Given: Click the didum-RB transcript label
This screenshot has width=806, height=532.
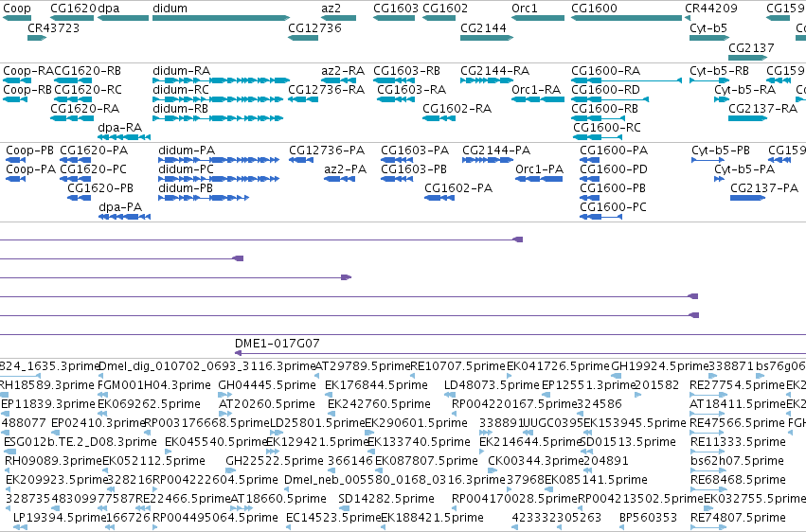Looking at the screenshot, I should tap(180, 109).
